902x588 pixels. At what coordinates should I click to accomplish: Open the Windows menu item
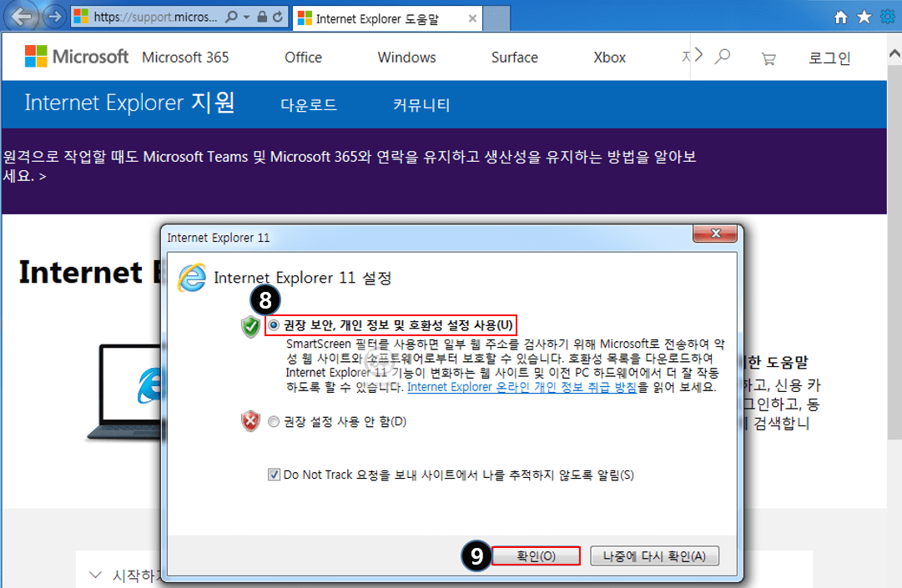[406, 58]
